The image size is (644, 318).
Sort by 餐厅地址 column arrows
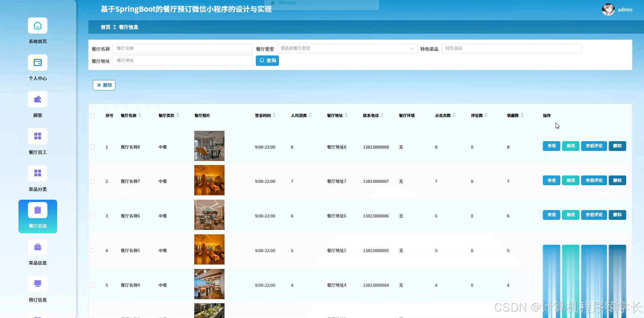tap(346, 115)
